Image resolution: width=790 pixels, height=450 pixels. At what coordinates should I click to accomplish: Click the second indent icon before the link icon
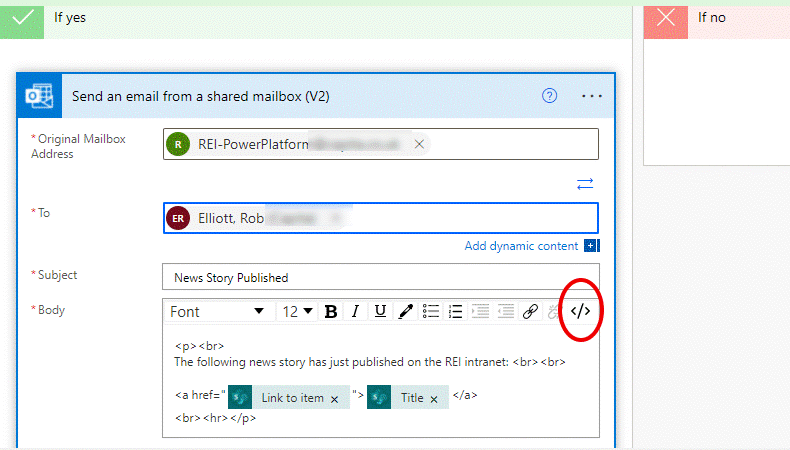click(x=505, y=311)
